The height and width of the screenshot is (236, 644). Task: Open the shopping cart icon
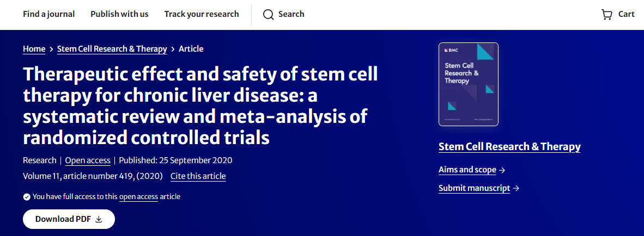point(606,15)
